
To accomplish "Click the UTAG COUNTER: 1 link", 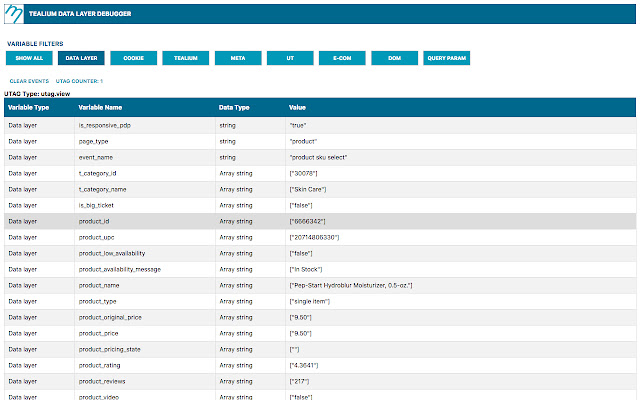I will click(79, 81).
